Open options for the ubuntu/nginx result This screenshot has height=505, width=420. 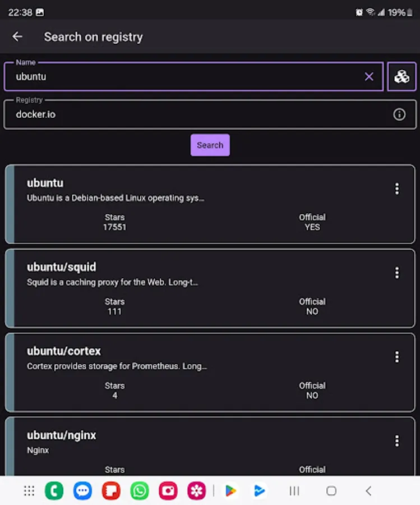(x=397, y=441)
